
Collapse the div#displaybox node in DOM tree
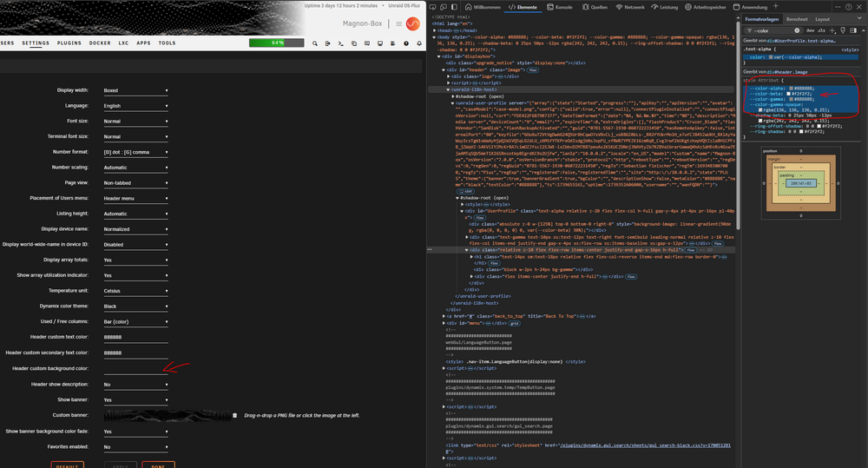[x=439, y=56]
